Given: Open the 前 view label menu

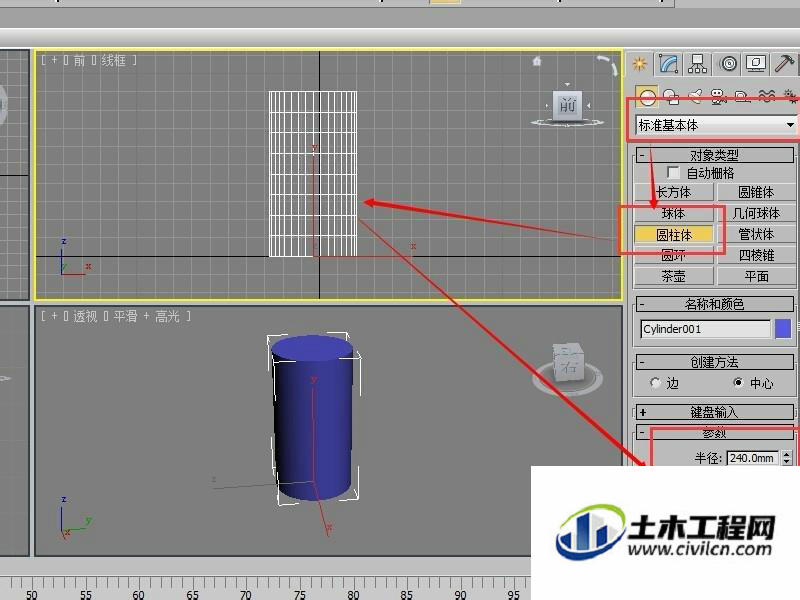Looking at the screenshot, I should [x=79, y=60].
